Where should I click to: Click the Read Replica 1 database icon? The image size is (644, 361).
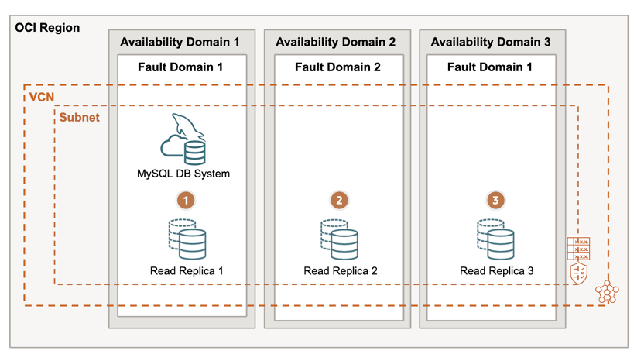coord(187,239)
